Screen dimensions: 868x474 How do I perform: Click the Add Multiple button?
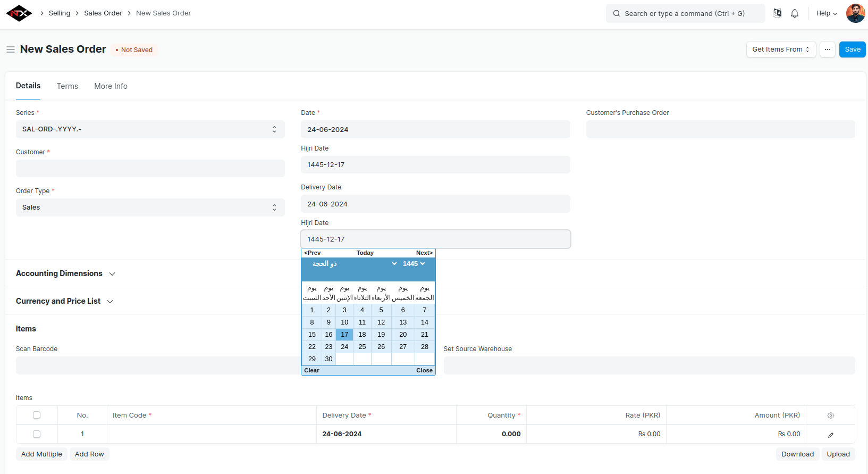coord(41,454)
